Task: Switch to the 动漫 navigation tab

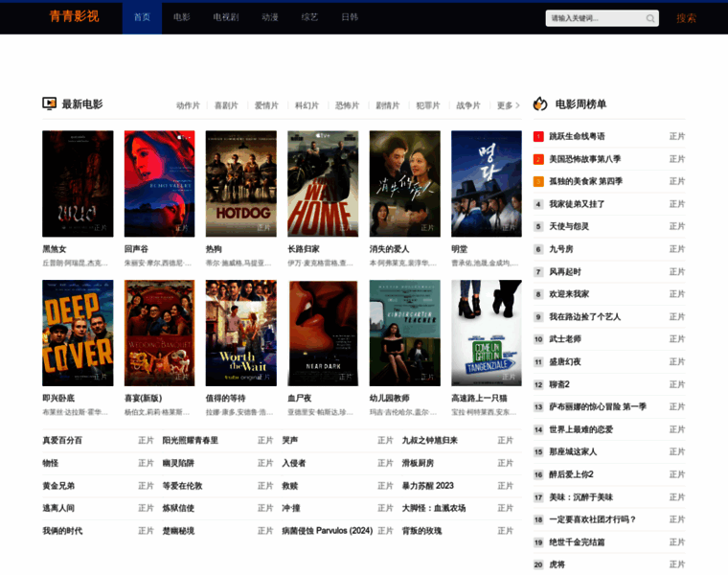Action: [x=270, y=17]
